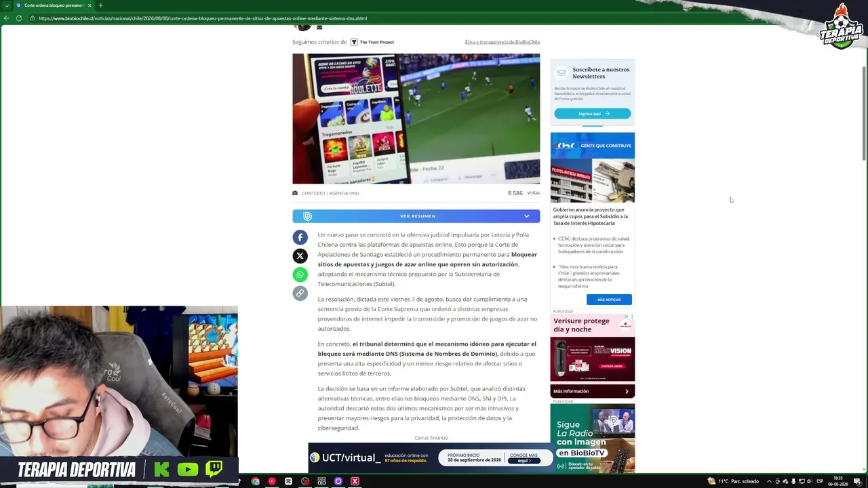The height and width of the screenshot is (488, 868).
Task: Click the weather widget showing 11°C Parc. soleado
Action: (733, 481)
